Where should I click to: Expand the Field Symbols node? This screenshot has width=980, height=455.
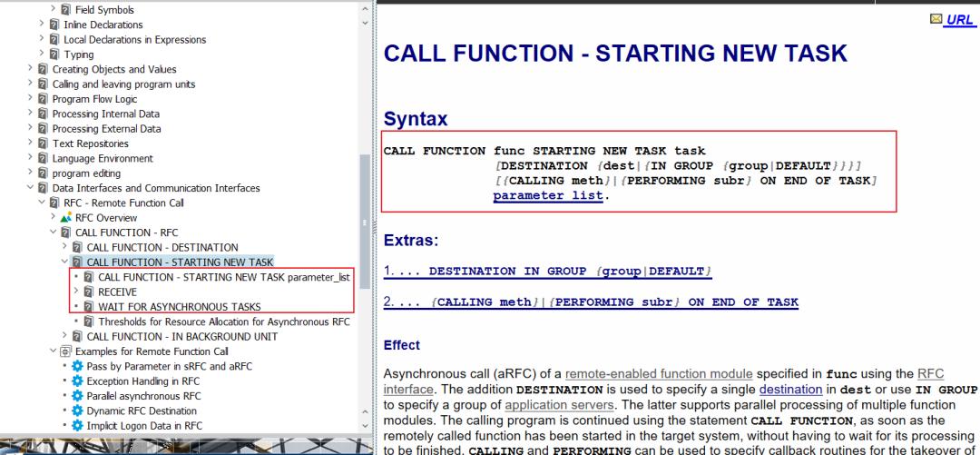point(54,10)
